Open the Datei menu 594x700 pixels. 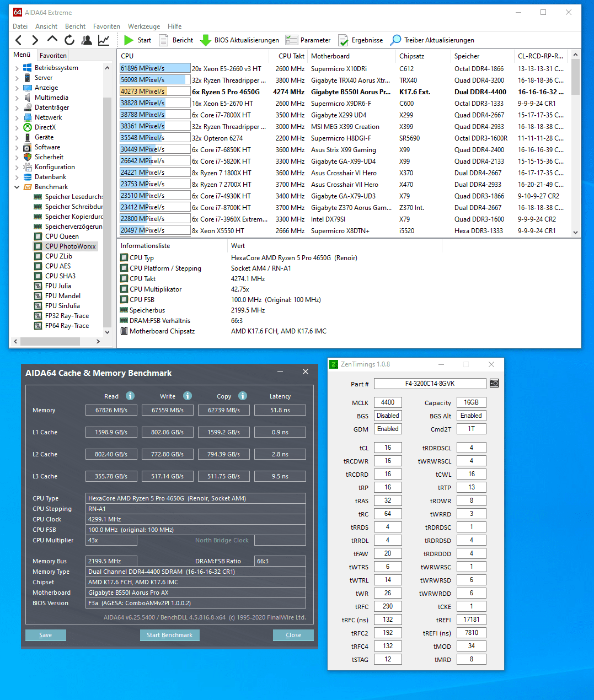click(x=20, y=26)
